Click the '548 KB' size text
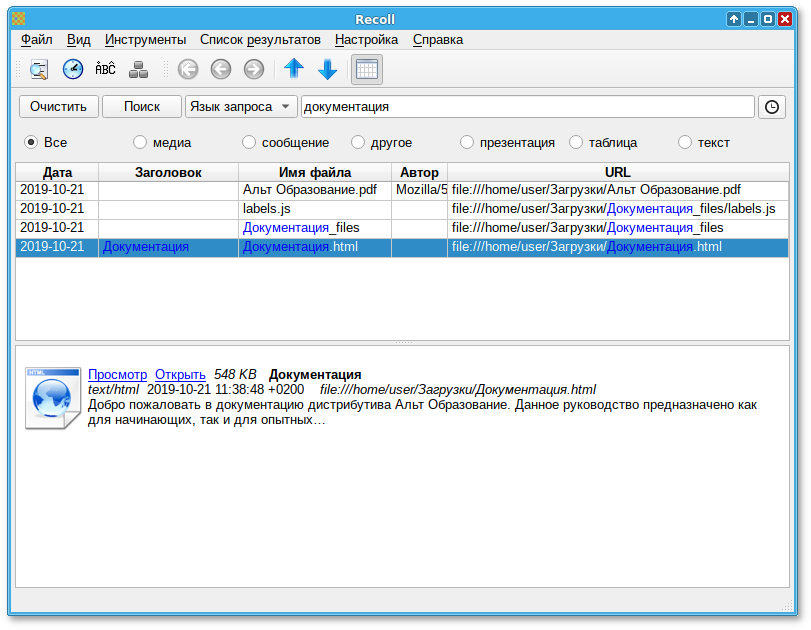 235,374
